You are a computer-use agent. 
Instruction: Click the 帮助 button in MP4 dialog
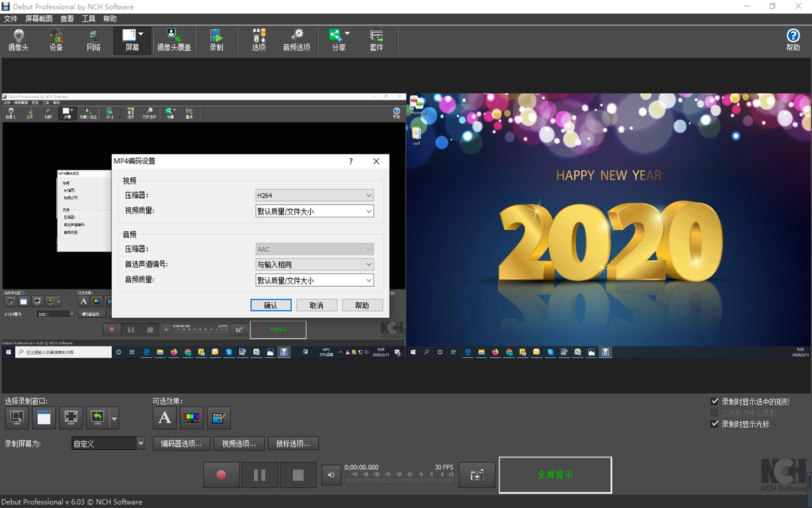click(x=363, y=305)
